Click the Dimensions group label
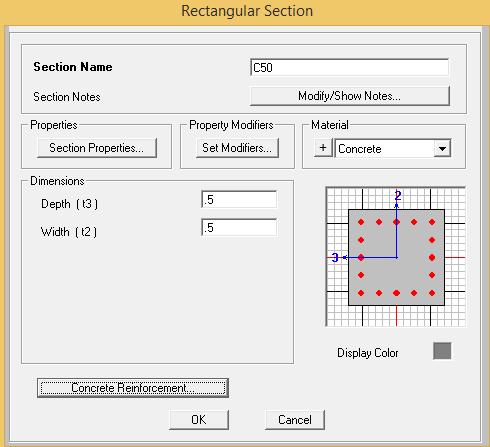Viewport: 490px width, 447px height. pos(57,181)
